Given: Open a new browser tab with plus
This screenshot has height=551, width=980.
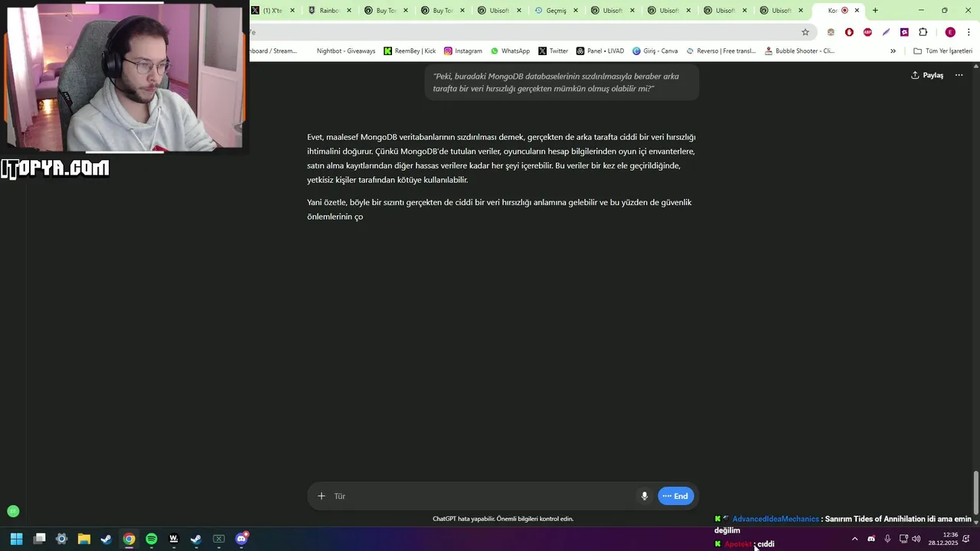Looking at the screenshot, I should [x=875, y=11].
